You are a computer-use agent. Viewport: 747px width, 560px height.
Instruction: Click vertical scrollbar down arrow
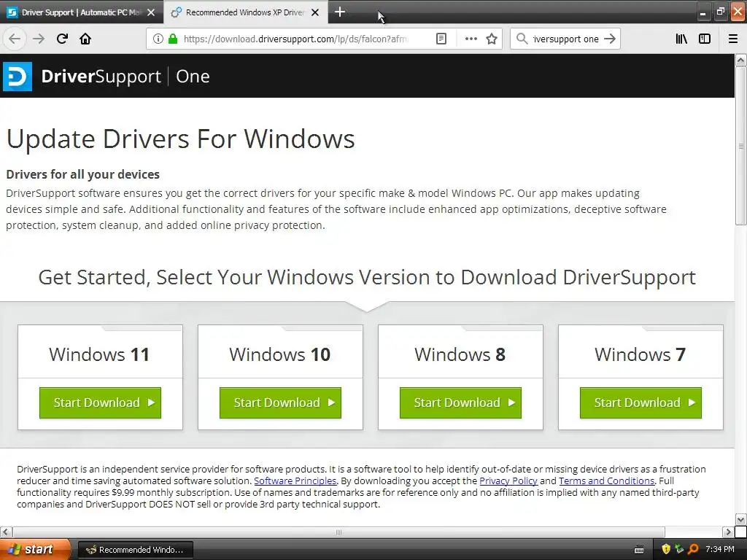(741, 519)
